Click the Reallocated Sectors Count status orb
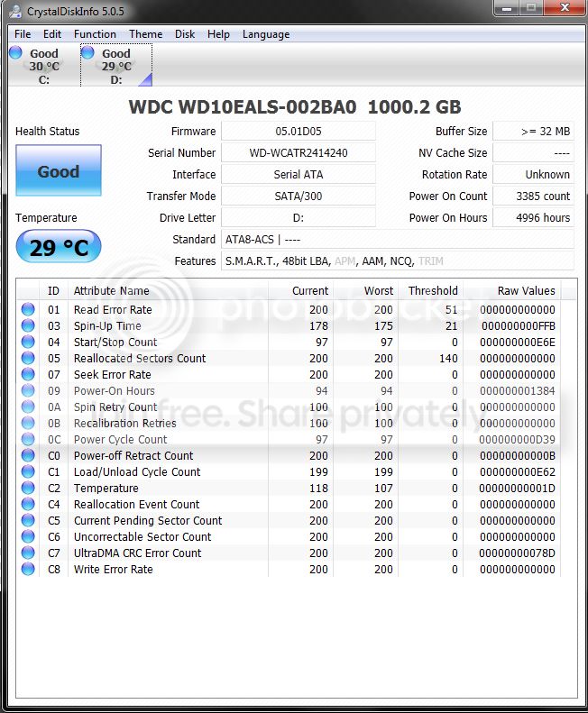 click(28, 358)
